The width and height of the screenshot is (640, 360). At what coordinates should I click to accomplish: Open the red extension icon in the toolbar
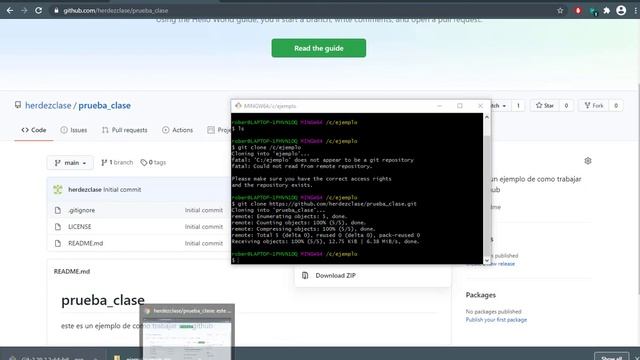tap(578, 11)
